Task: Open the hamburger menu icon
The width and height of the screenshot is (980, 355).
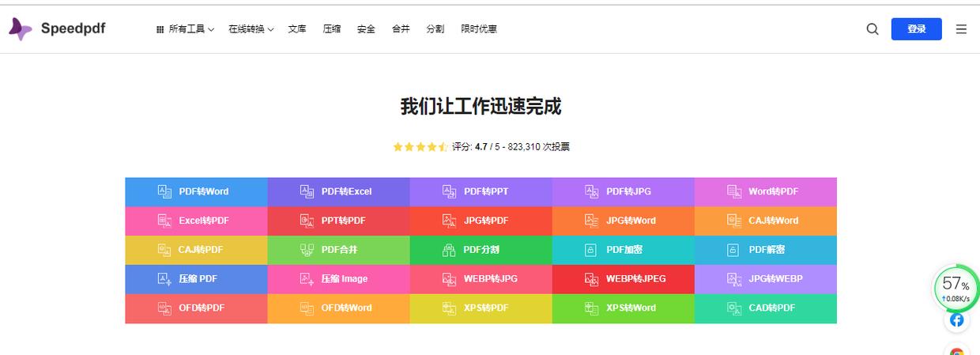Action: pyautogui.click(x=961, y=29)
